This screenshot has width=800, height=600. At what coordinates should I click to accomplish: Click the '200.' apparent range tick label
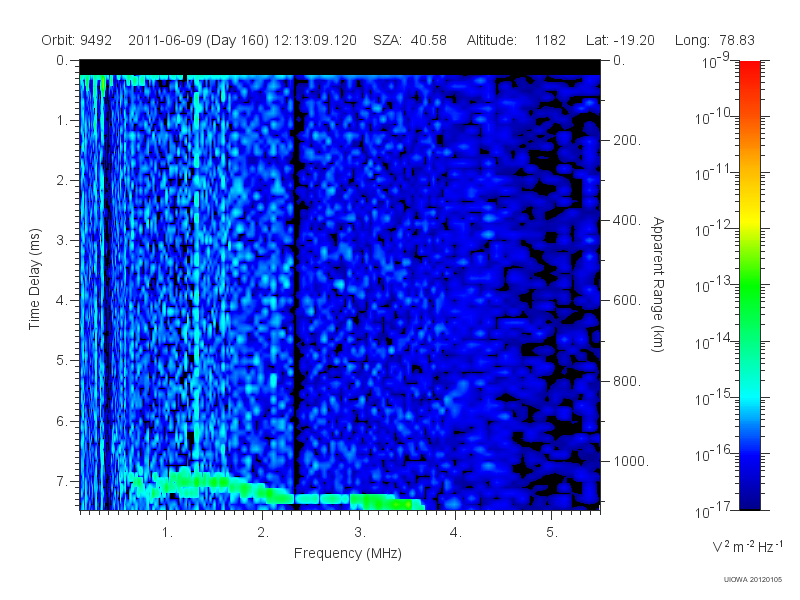pyautogui.click(x=627, y=140)
